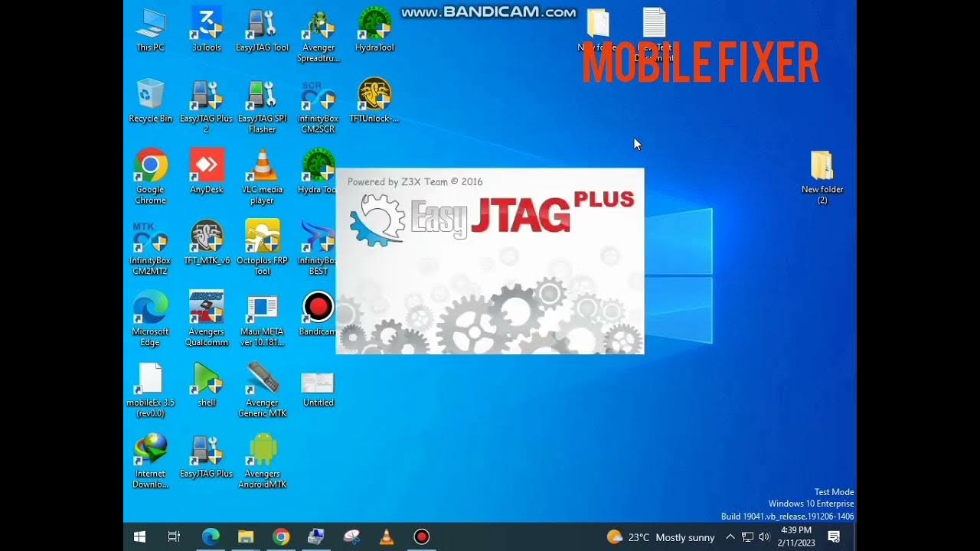
Task: Select the VLC media player desktop icon
Action: [262, 176]
